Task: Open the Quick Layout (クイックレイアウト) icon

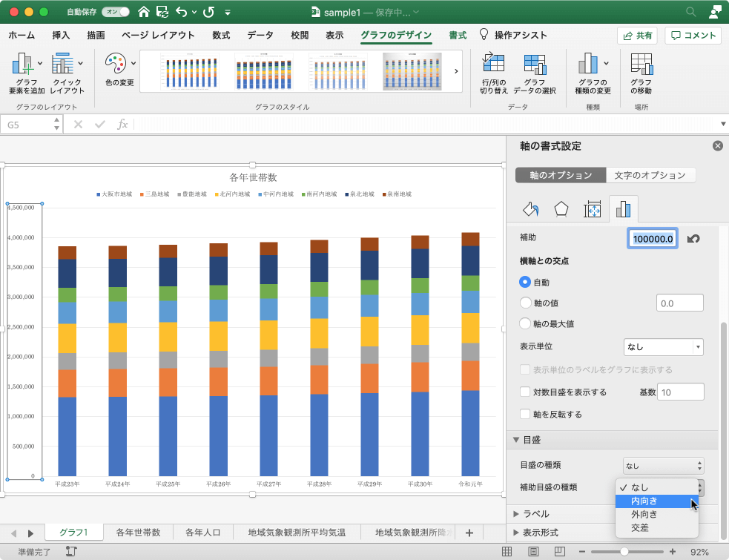Action: pyautogui.click(x=63, y=65)
